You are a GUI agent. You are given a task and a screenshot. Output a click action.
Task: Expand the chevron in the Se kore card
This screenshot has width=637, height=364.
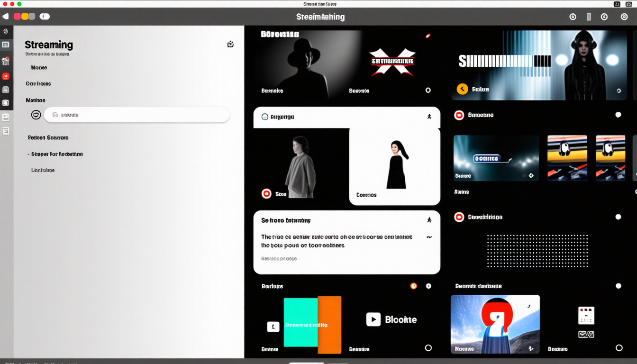pos(429,236)
